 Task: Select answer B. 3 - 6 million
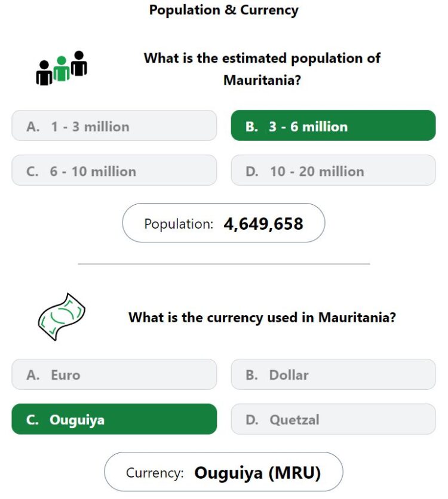[333, 125]
